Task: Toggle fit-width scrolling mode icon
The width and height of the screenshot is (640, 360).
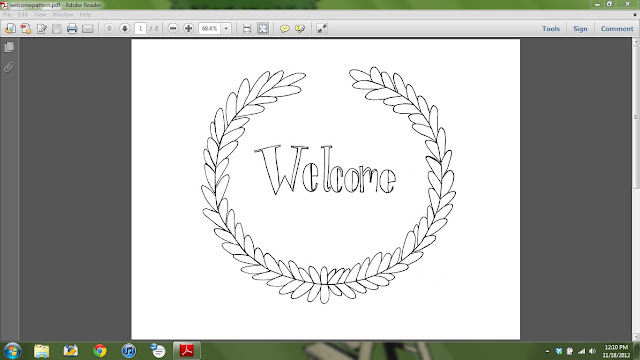Action: (x=247, y=29)
